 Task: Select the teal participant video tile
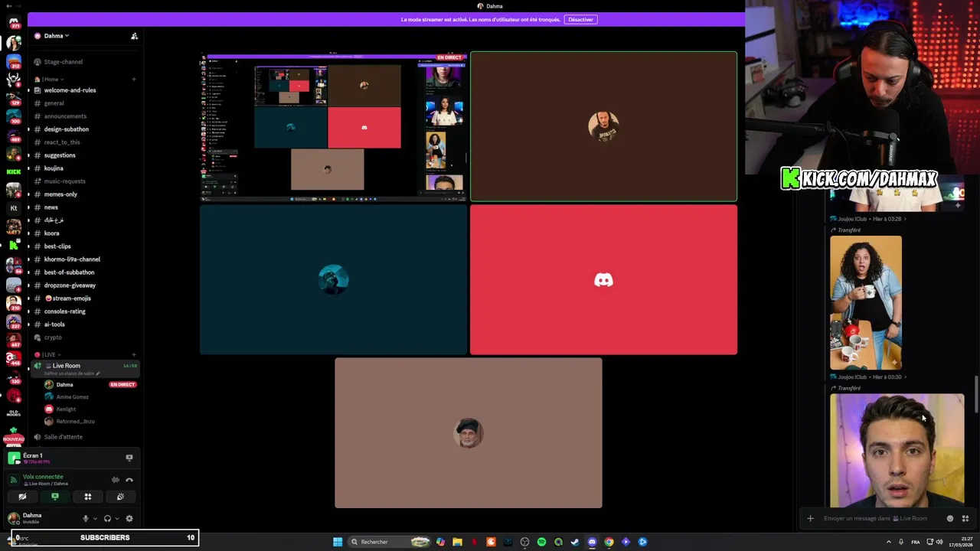click(334, 280)
